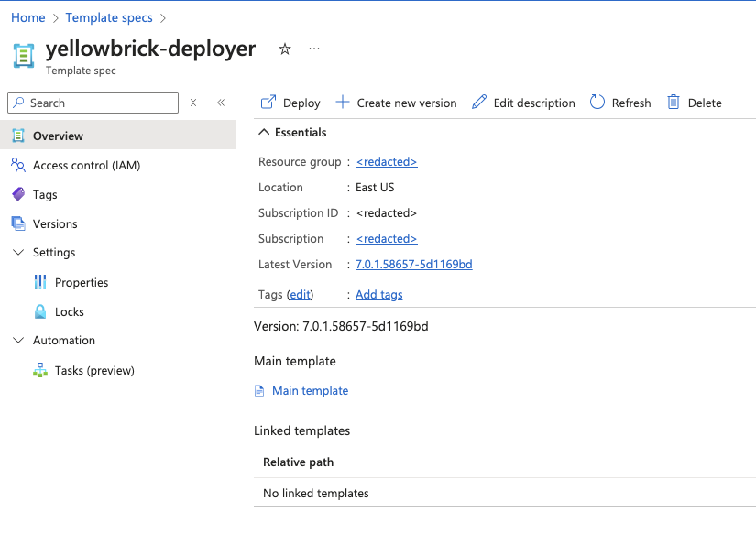Collapse the Settings menu group
Screen dimensions: 756x555
tap(18, 253)
